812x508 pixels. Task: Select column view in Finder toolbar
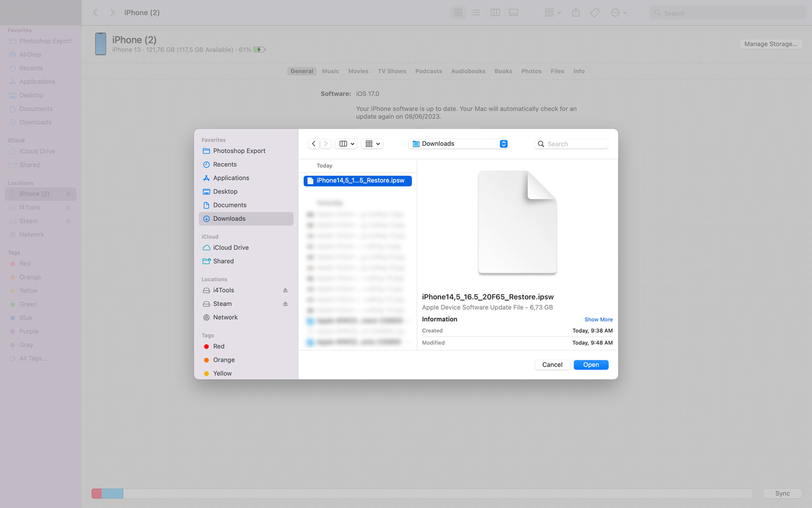(x=495, y=13)
